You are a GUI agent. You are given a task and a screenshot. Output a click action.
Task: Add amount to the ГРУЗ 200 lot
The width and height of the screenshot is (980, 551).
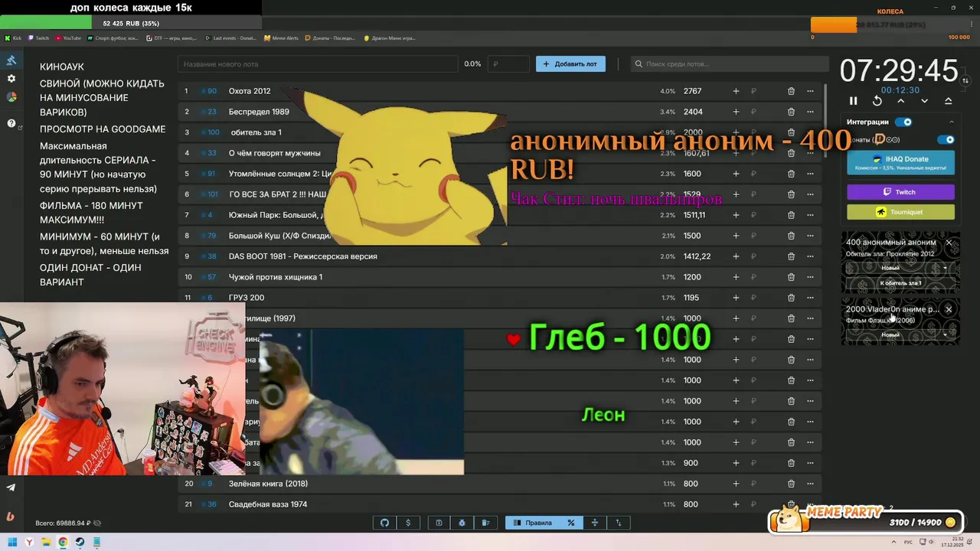[x=736, y=298]
